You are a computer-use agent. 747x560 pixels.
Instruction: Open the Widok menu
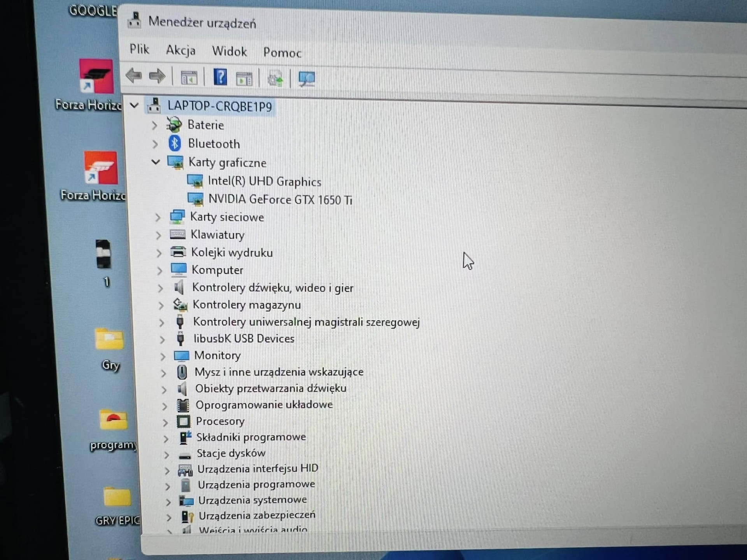[x=229, y=52]
